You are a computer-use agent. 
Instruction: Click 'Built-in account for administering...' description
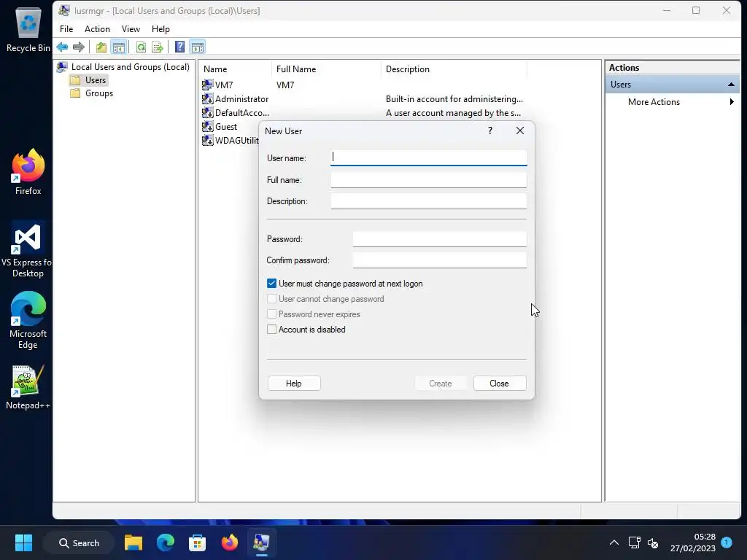(454, 99)
